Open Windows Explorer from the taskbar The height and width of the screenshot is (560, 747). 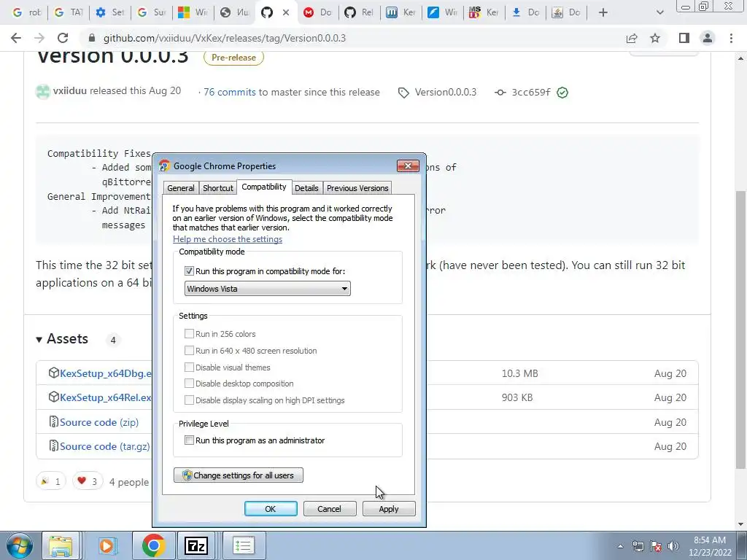coord(61,545)
